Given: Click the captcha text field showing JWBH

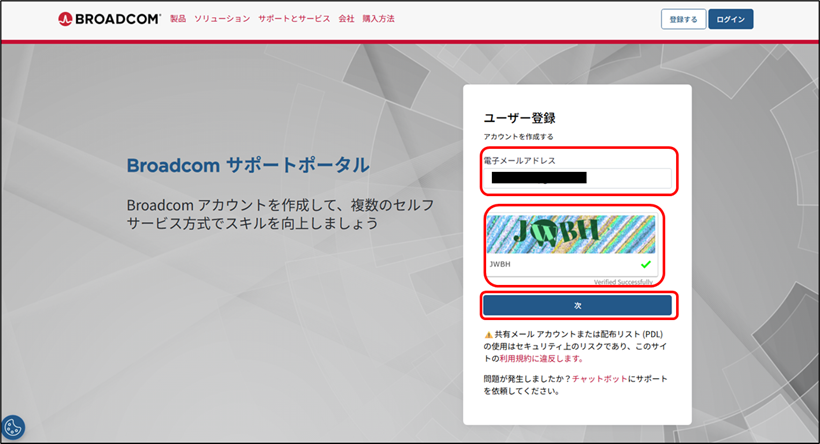Looking at the screenshot, I should pos(571,265).
